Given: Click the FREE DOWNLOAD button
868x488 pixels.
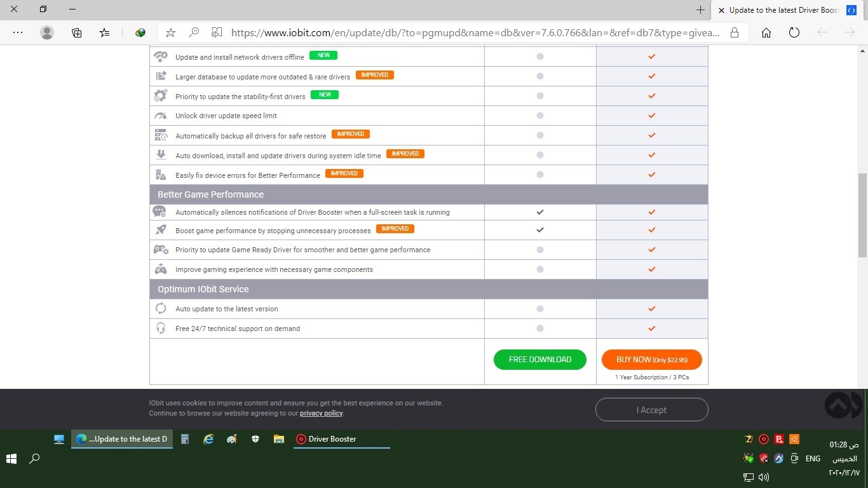Looking at the screenshot, I should pyautogui.click(x=540, y=360).
